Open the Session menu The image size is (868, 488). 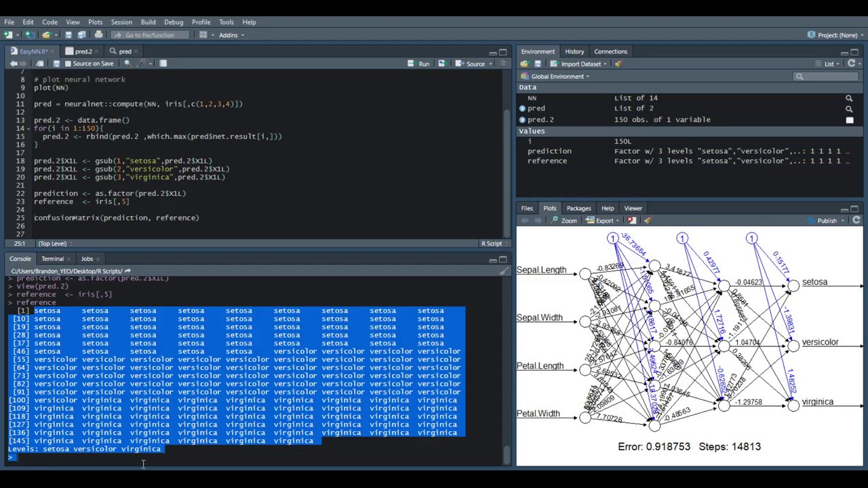click(x=121, y=22)
